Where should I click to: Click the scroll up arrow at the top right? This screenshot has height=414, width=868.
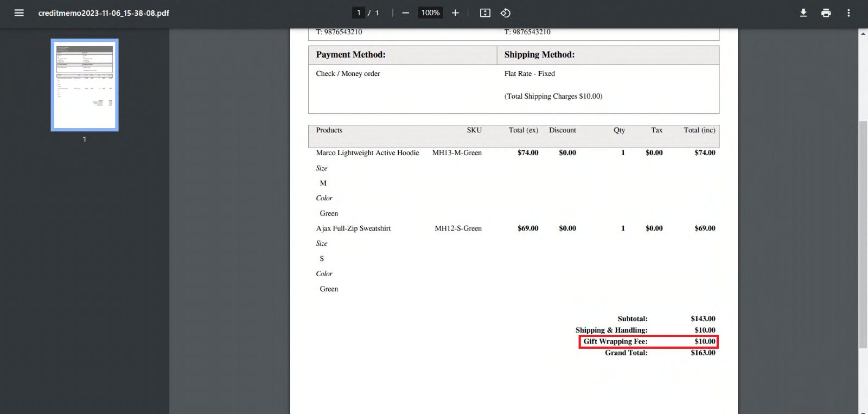point(863,34)
